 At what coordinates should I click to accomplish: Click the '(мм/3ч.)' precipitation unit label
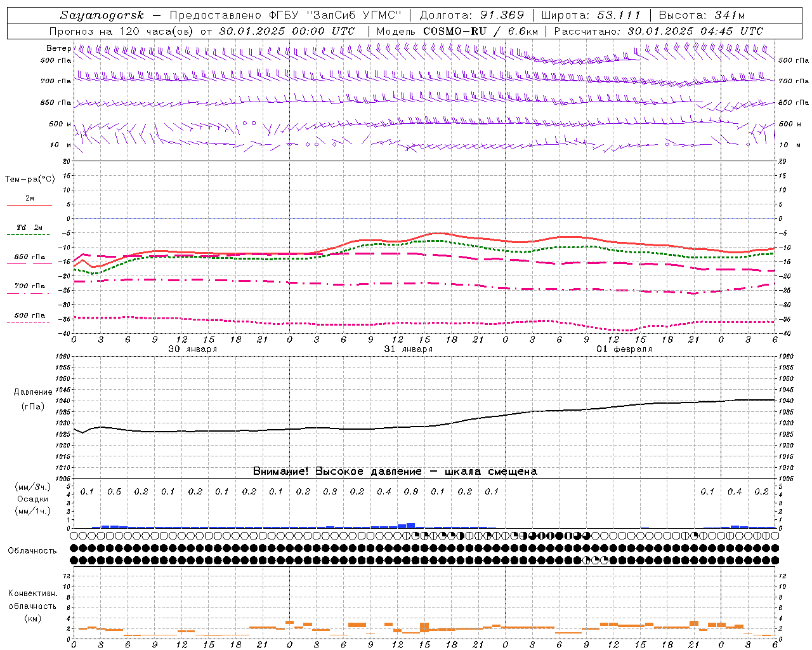pos(33,487)
